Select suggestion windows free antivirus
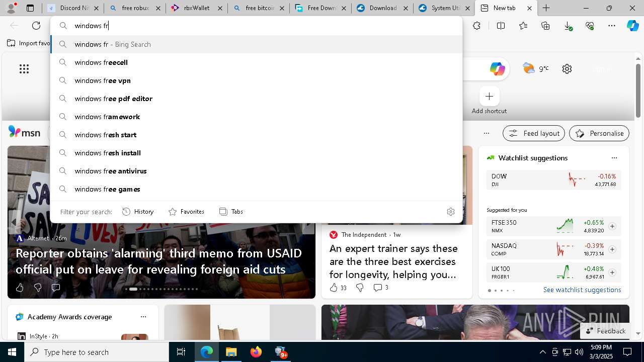 [x=257, y=171]
